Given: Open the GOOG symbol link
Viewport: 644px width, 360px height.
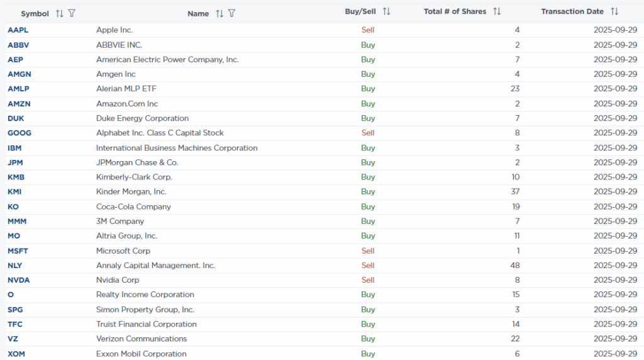Looking at the screenshot, I should click(x=19, y=133).
